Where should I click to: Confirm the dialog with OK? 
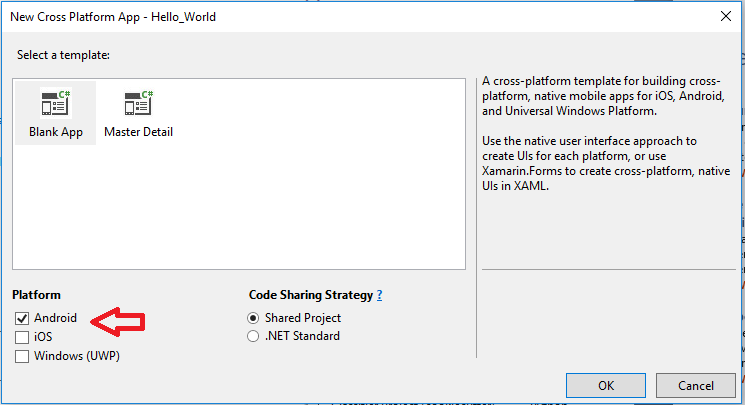[x=605, y=385]
